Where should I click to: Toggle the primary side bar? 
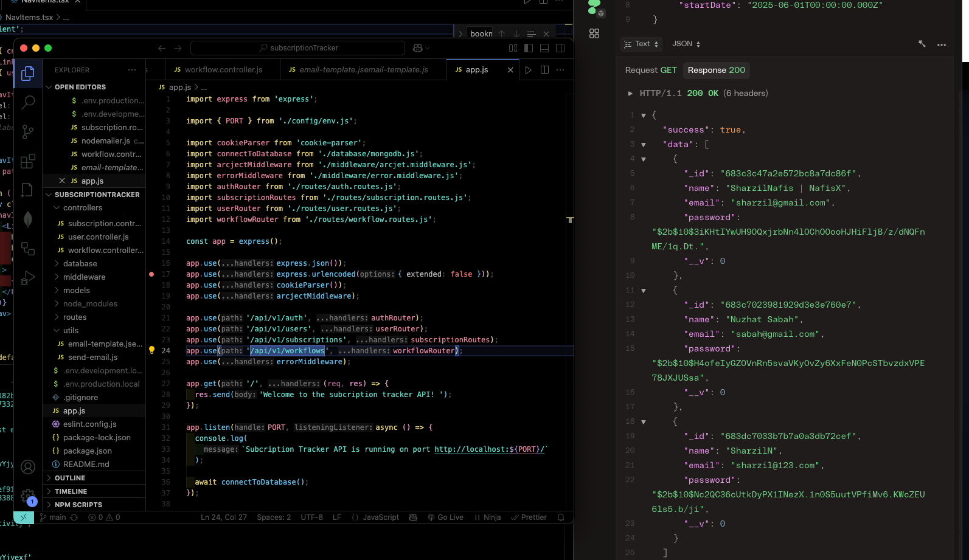[529, 48]
